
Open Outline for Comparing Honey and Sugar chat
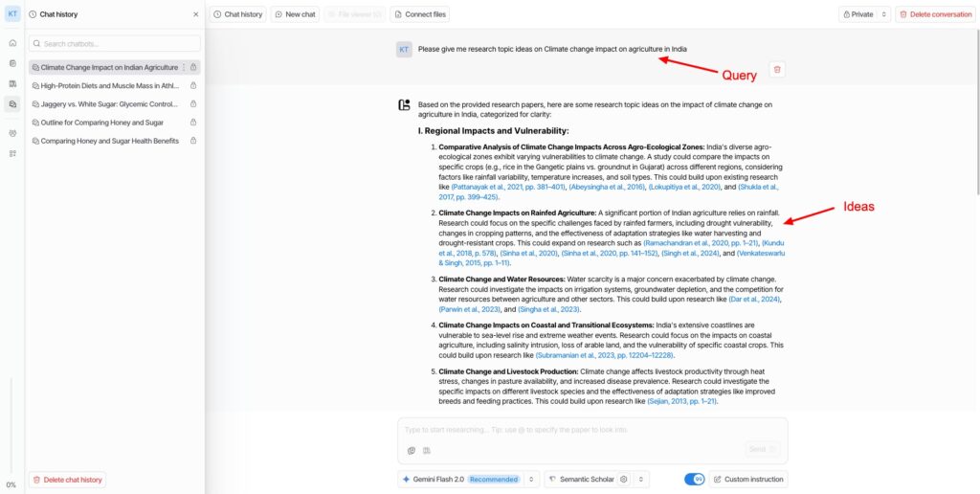pyautogui.click(x=115, y=123)
